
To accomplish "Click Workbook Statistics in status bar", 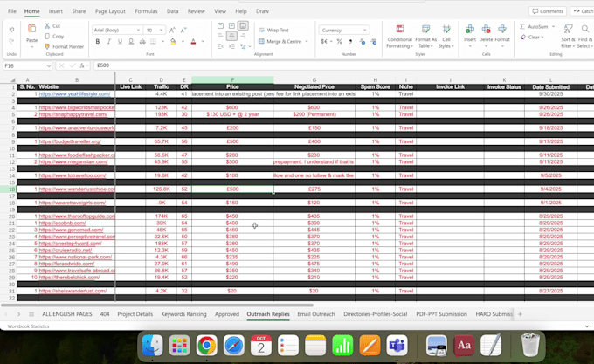I will 28,326.
